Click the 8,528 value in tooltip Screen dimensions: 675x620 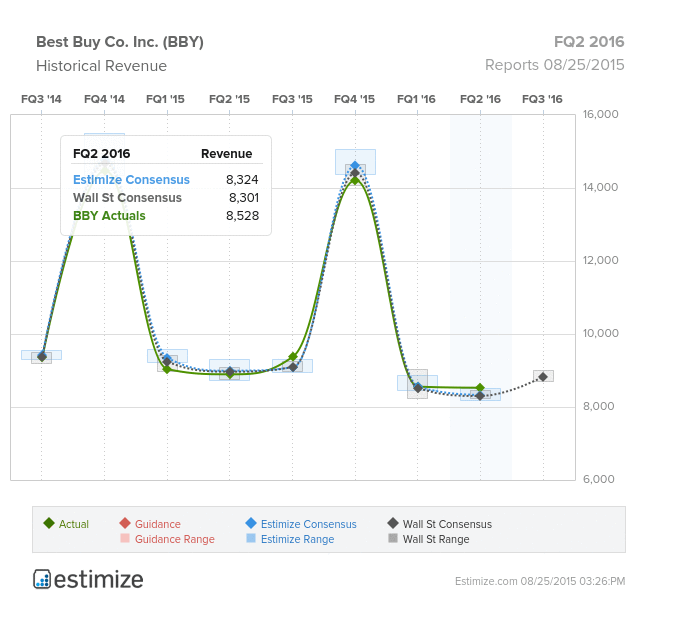click(x=242, y=216)
